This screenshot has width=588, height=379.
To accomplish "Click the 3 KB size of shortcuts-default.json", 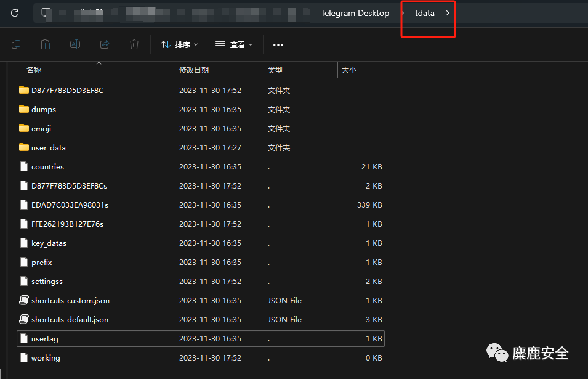I will 374,320.
